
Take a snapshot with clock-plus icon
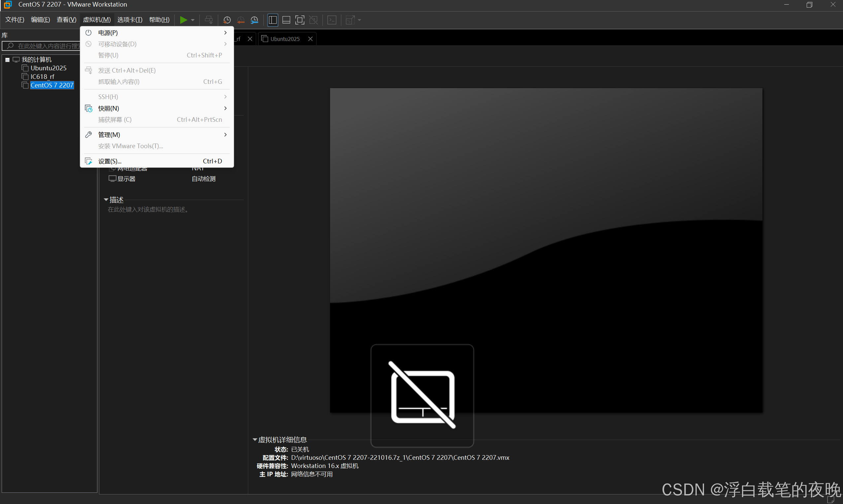(x=227, y=20)
